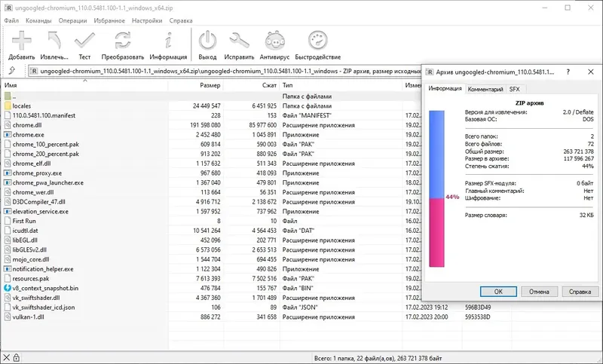This screenshot has height=364, width=603.
Task: Open the Настройки menu
Action: (147, 20)
